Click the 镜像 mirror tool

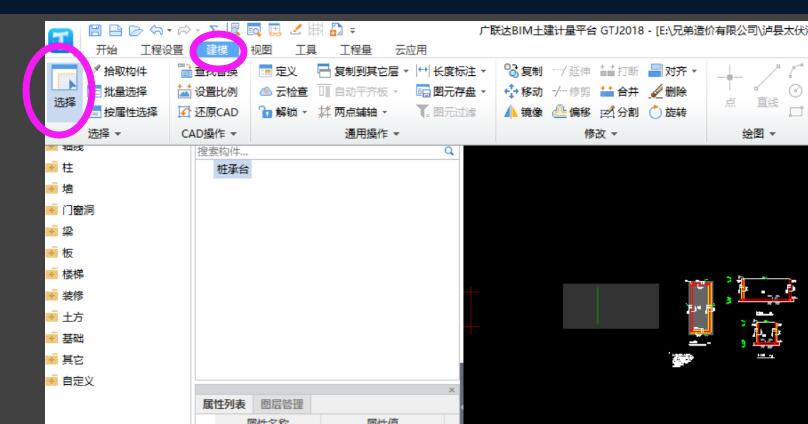click(x=523, y=112)
